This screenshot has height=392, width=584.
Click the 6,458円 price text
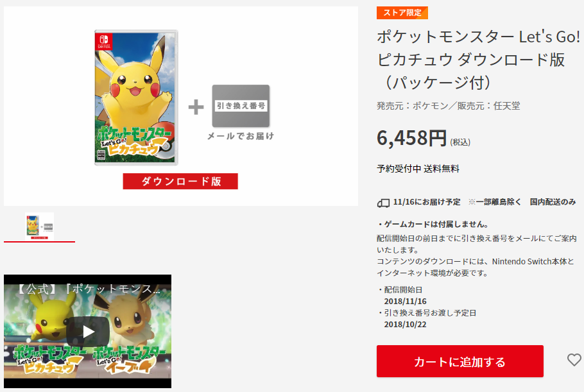pos(411,138)
